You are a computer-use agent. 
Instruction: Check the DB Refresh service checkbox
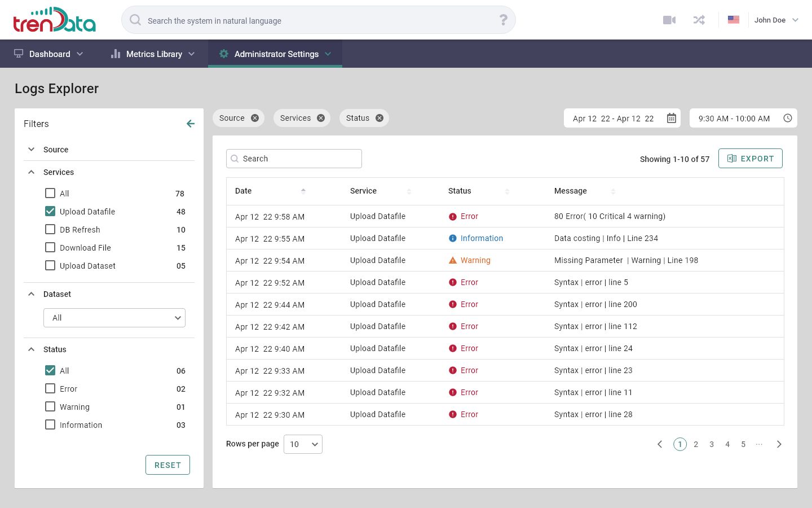[x=50, y=229]
